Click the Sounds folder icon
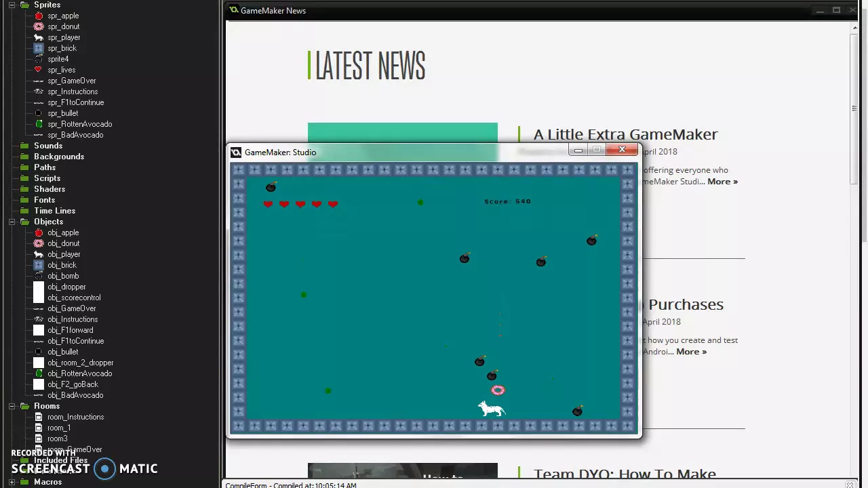868x488 pixels. pyautogui.click(x=25, y=146)
